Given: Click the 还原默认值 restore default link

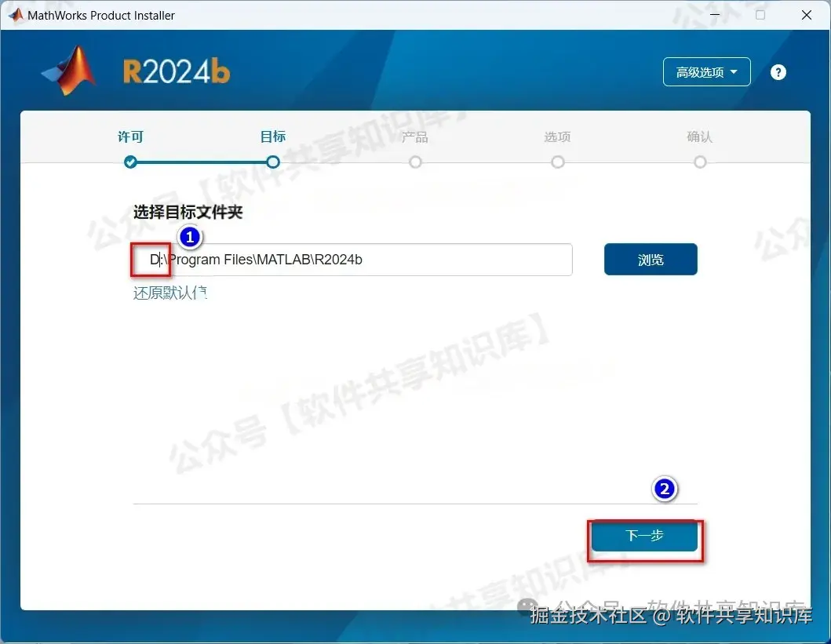Looking at the screenshot, I should [x=169, y=293].
